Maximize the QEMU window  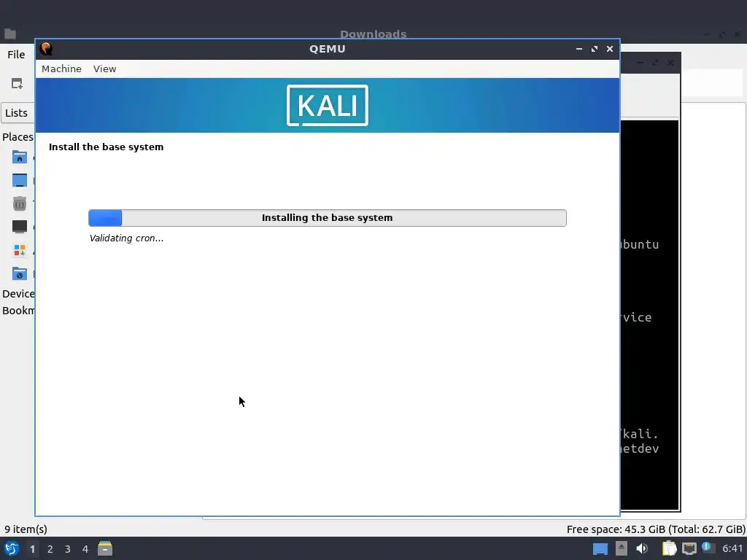[x=595, y=49]
